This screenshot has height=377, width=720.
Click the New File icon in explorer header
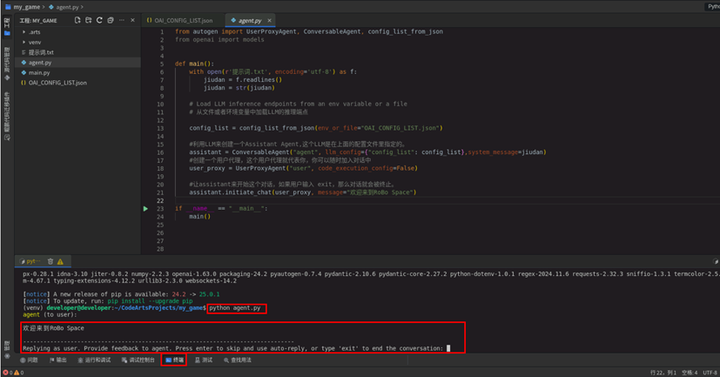(77, 20)
